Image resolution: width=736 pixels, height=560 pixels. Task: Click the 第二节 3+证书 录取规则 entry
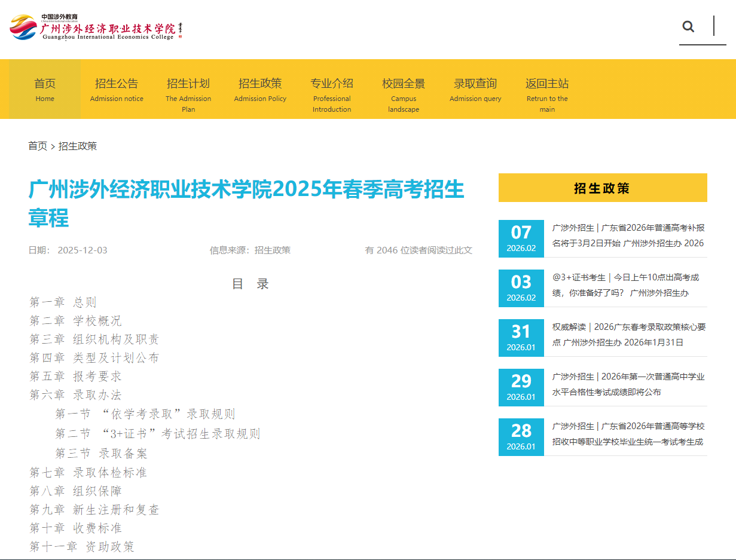click(157, 434)
